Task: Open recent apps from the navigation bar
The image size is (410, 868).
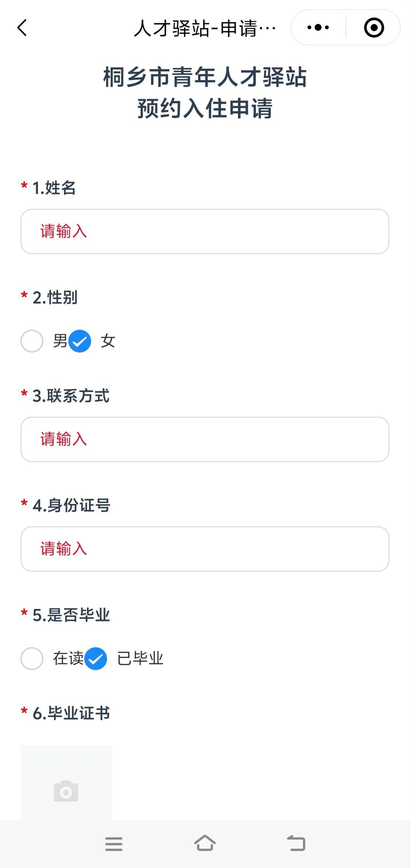Action: pos(114,844)
